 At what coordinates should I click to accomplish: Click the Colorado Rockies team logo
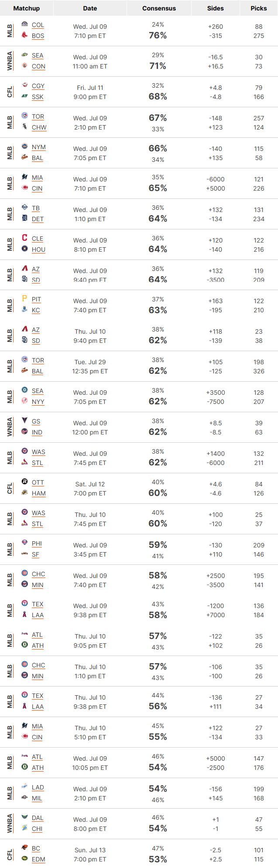(25, 24)
